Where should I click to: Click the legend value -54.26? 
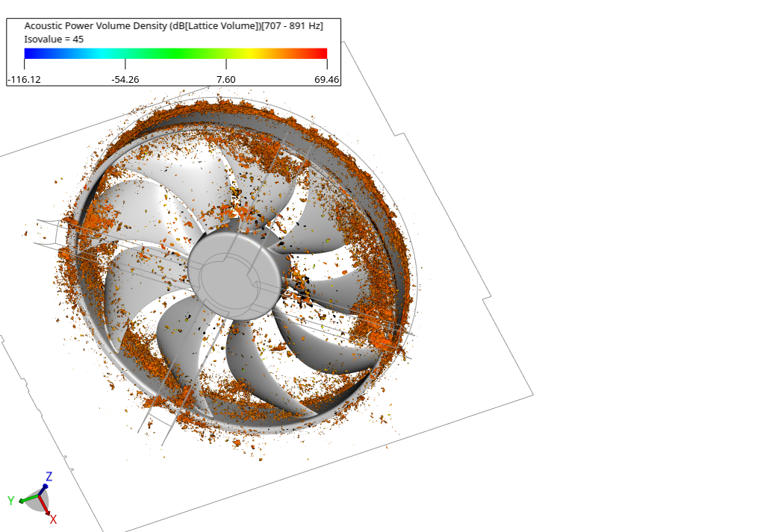125,80
